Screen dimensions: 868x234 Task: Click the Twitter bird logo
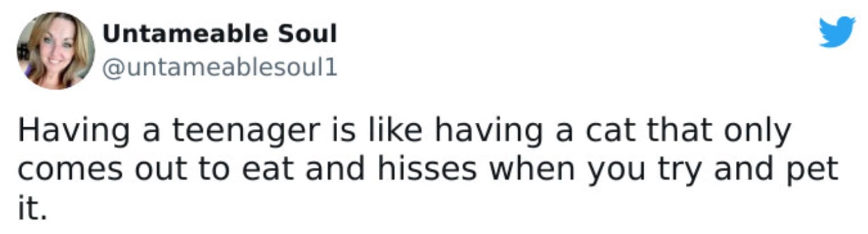click(837, 32)
